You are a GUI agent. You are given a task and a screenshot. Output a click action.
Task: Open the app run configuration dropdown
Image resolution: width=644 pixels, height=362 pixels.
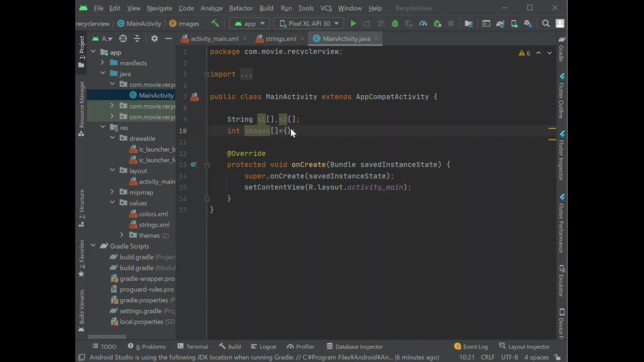point(250,23)
